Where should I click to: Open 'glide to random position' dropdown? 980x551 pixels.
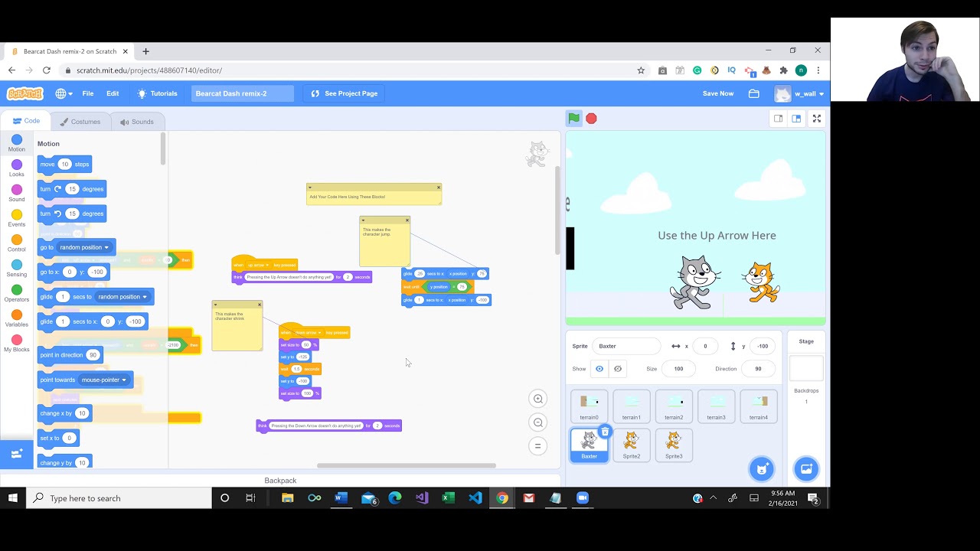(x=122, y=297)
